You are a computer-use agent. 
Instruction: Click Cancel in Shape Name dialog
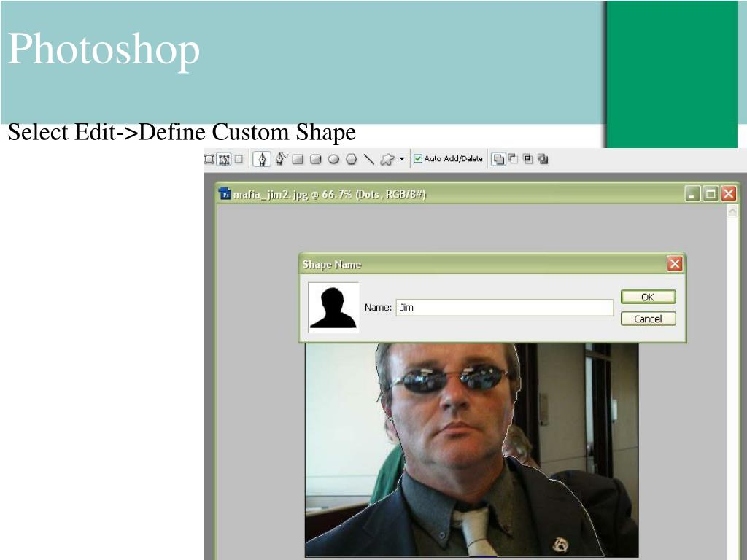tap(648, 319)
